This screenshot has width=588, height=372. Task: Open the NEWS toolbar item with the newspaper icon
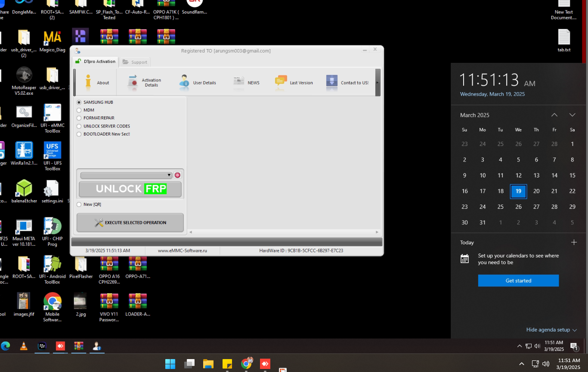(x=246, y=83)
